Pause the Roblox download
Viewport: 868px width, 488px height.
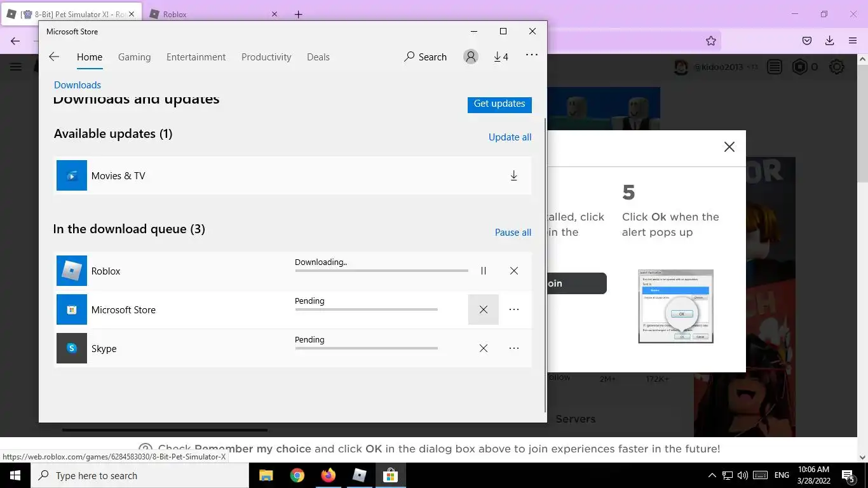[x=484, y=271]
